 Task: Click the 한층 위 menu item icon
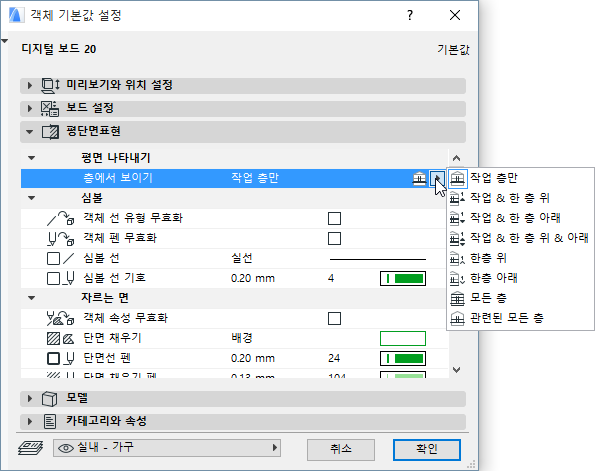pos(457,258)
